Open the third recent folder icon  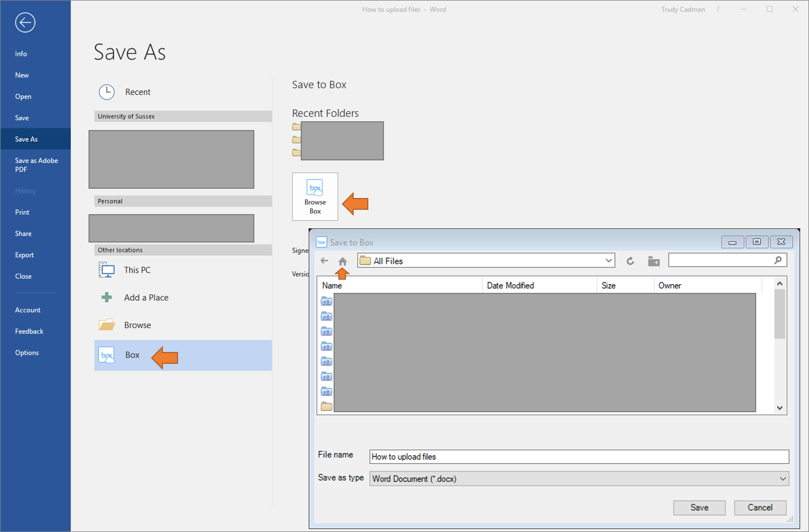click(x=296, y=153)
